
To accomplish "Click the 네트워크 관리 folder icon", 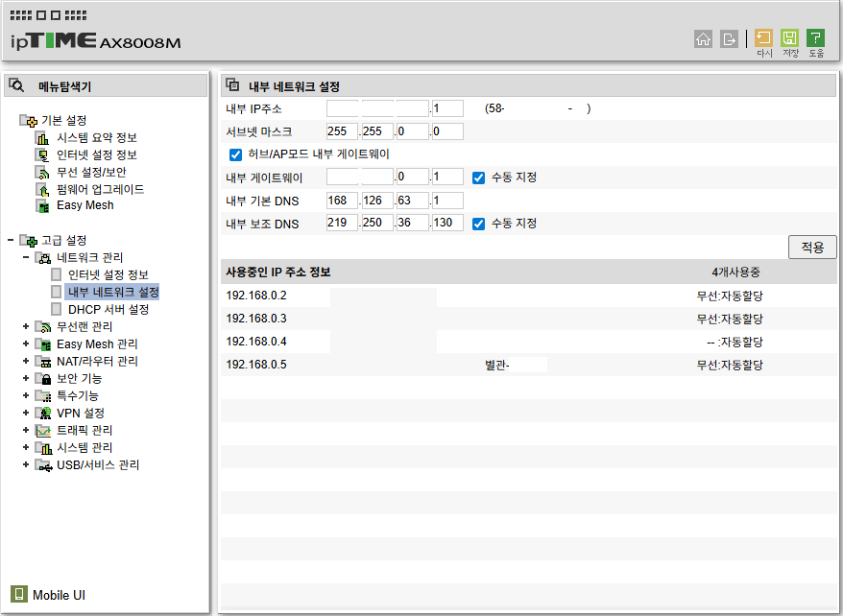I will pyautogui.click(x=43, y=258).
